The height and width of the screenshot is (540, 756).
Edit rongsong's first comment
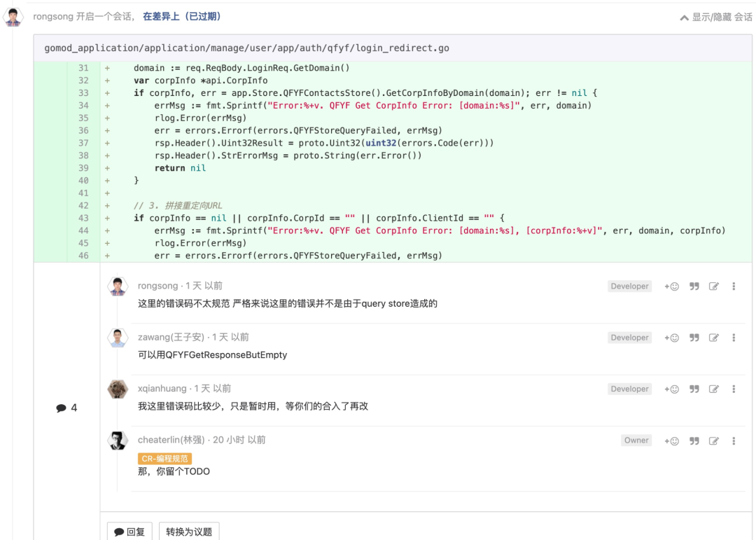click(713, 286)
